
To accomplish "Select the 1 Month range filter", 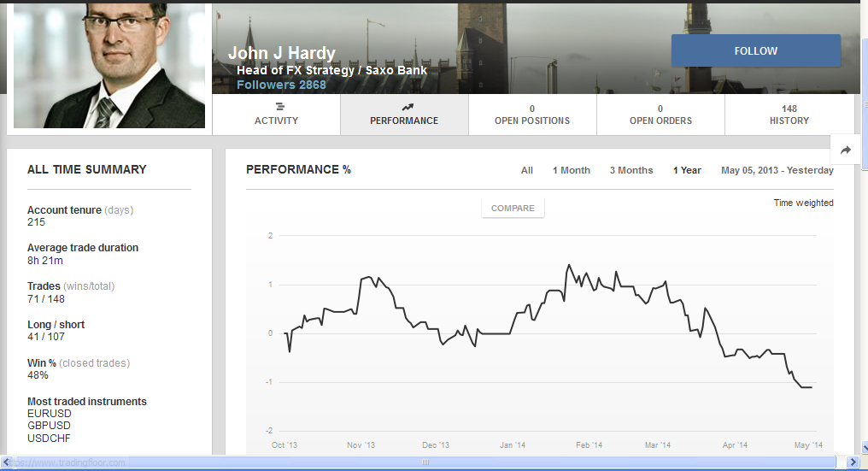I will click(571, 170).
